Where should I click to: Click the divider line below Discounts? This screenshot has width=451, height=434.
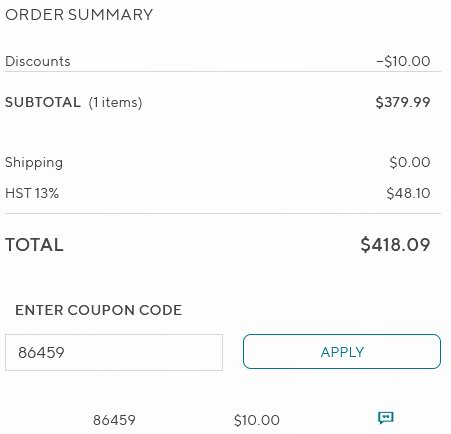223,71
